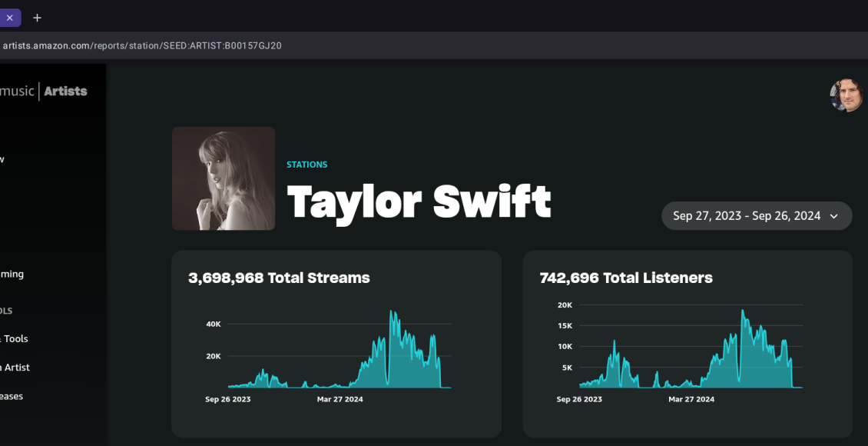Open the sidebar item ending in 'ming'
The height and width of the screenshot is (446, 868).
[12, 275]
